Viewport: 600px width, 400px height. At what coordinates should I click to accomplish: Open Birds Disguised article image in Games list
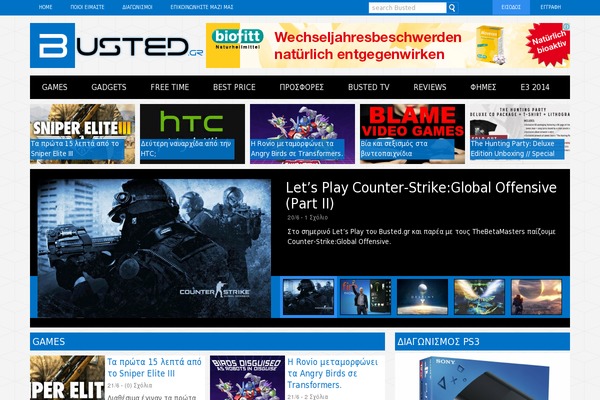coord(247,378)
